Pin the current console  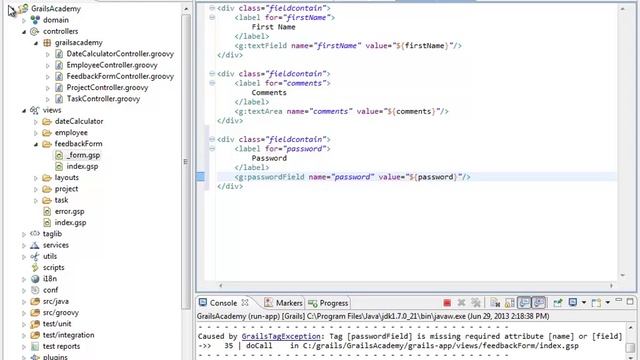(558, 303)
